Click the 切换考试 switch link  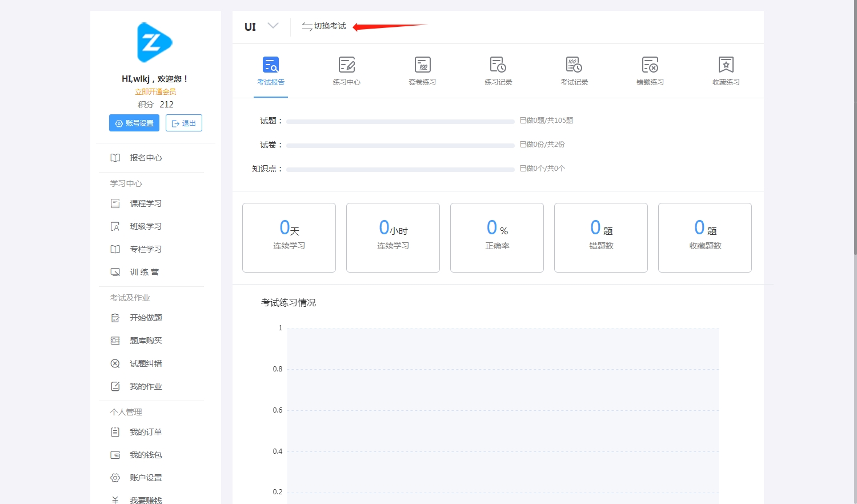tap(324, 26)
